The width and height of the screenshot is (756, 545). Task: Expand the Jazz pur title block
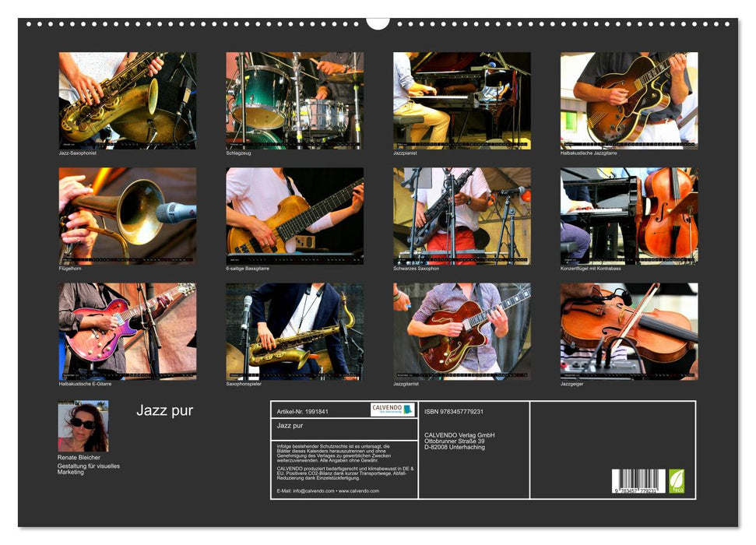pos(166,410)
